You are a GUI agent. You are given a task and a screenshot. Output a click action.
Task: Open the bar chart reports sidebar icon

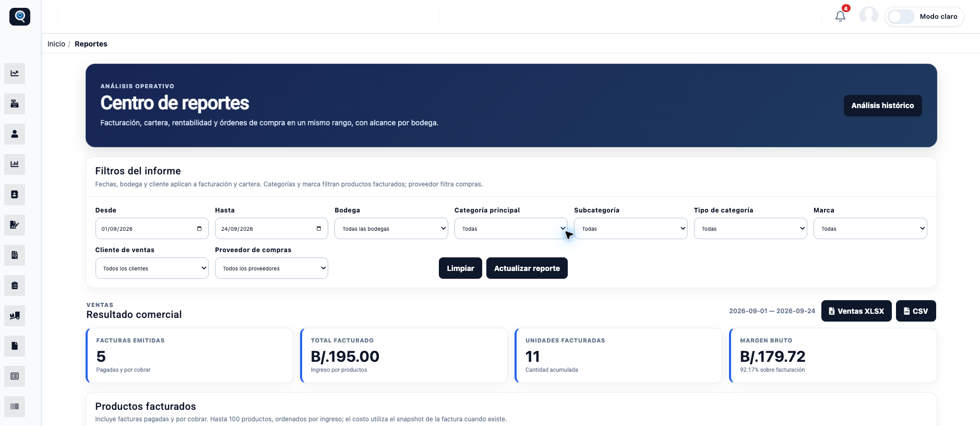point(15,164)
